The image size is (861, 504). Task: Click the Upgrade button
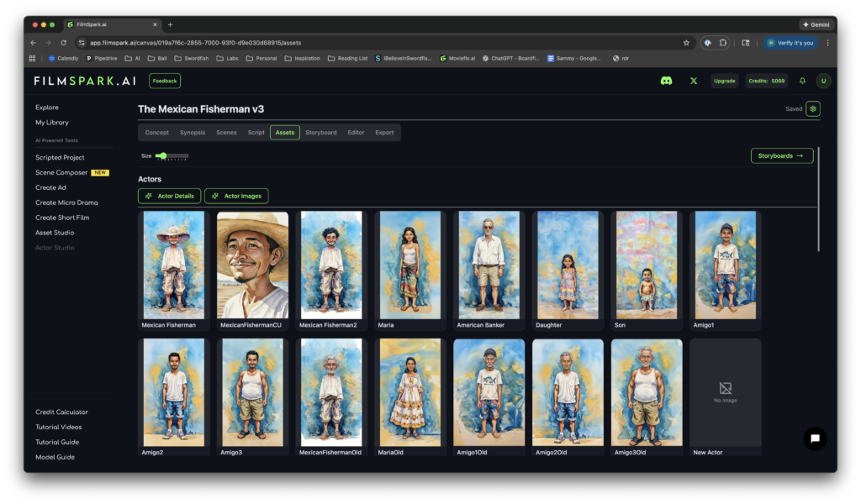(x=724, y=80)
